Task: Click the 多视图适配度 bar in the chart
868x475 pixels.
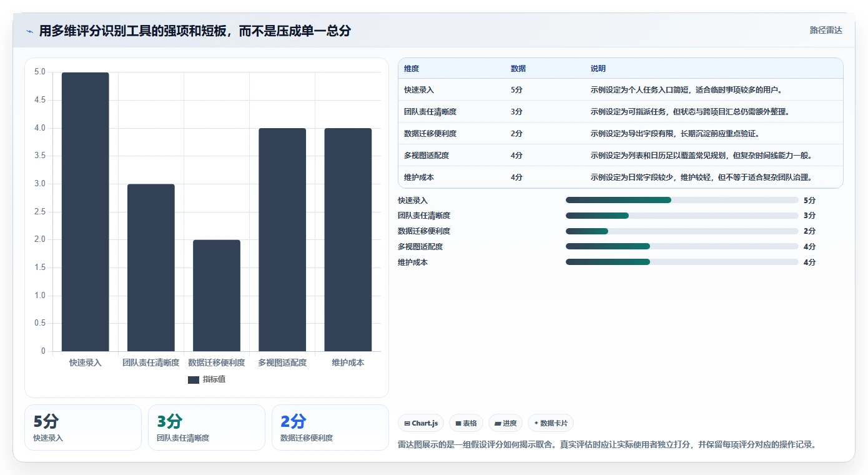Action: coord(282,240)
